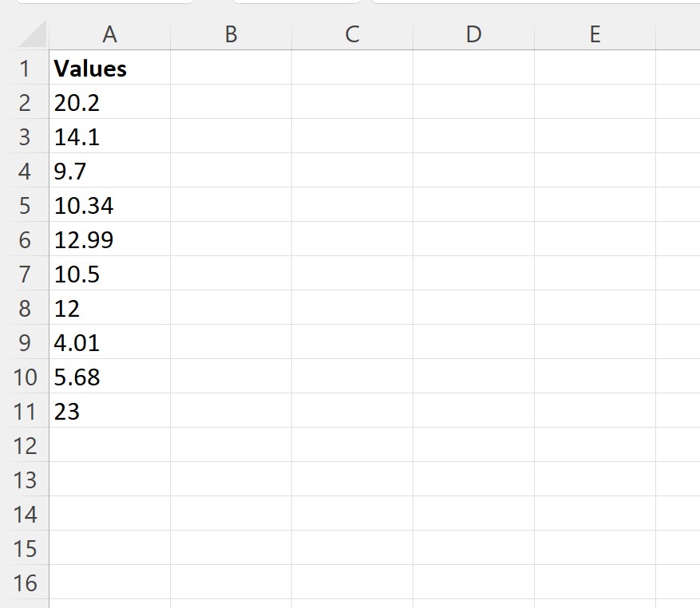
Task: Select the cell with 12.99
Action: tap(109, 239)
